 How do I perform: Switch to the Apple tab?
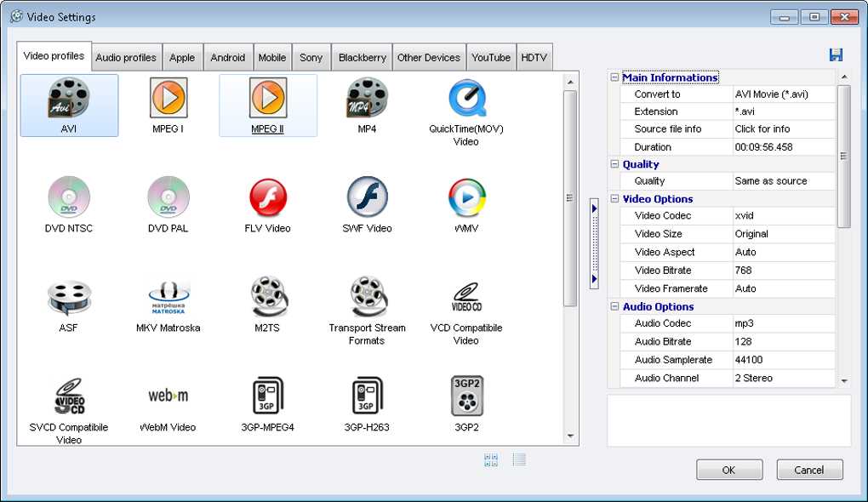coord(182,58)
